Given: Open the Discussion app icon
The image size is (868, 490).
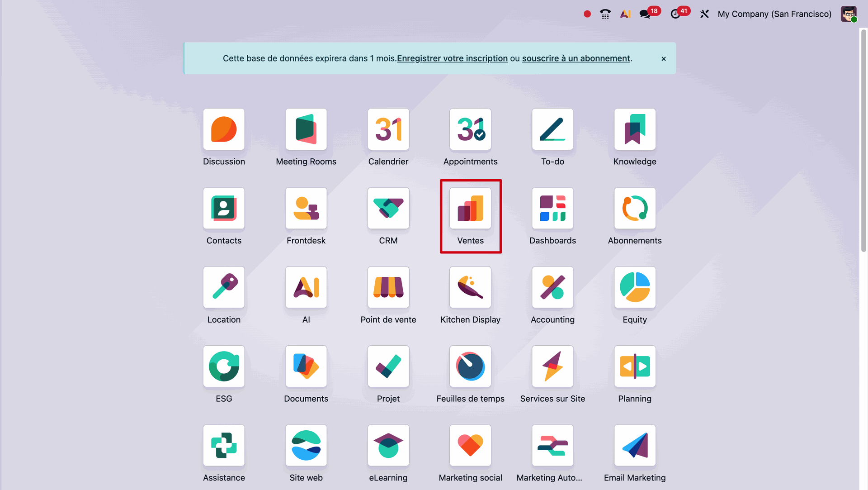Looking at the screenshot, I should [x=224, y=129].
